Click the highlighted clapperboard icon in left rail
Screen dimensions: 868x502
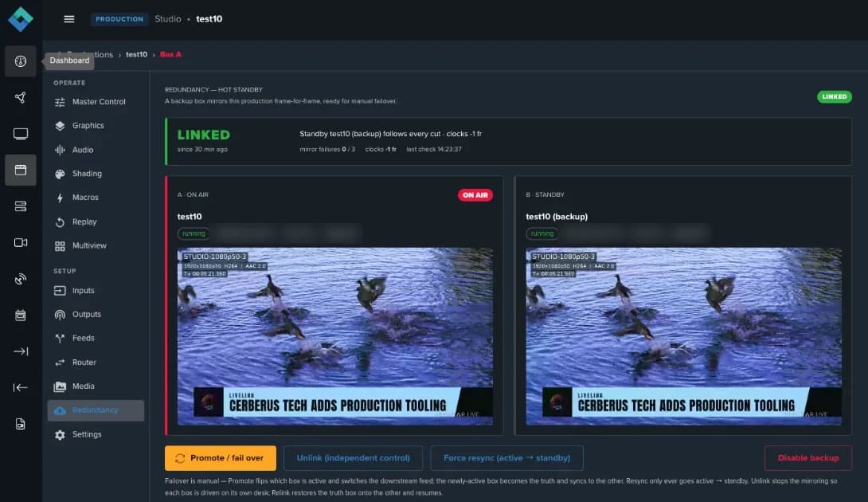point(21,170)
